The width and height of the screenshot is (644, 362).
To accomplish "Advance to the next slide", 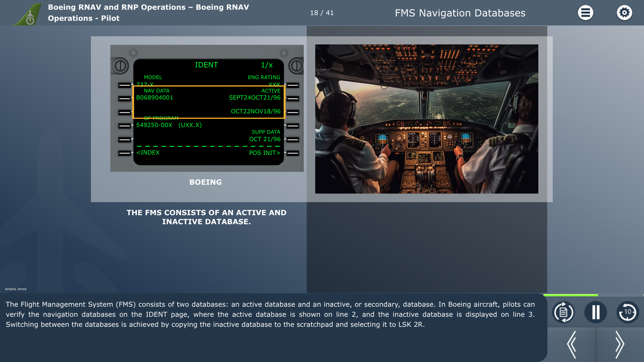I will (x=620, y=345).
